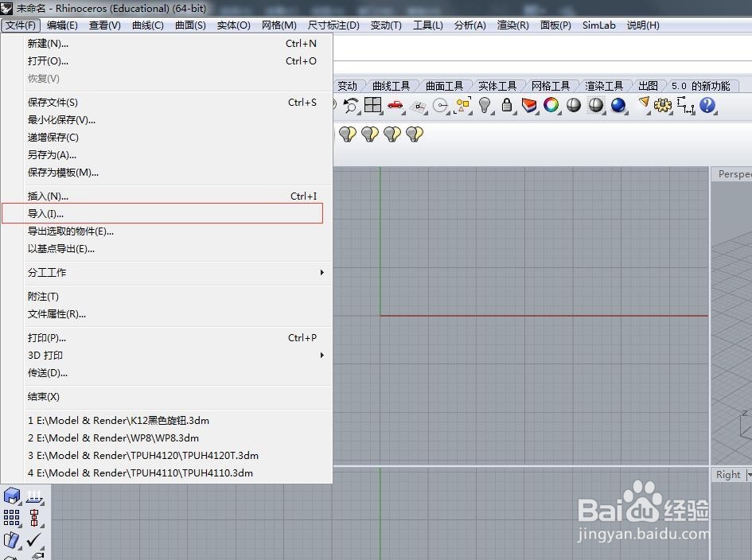752x560 pixels.
Task: Open the color wheel properties icon
Action: pyautogui.click(x=551, y=105)
